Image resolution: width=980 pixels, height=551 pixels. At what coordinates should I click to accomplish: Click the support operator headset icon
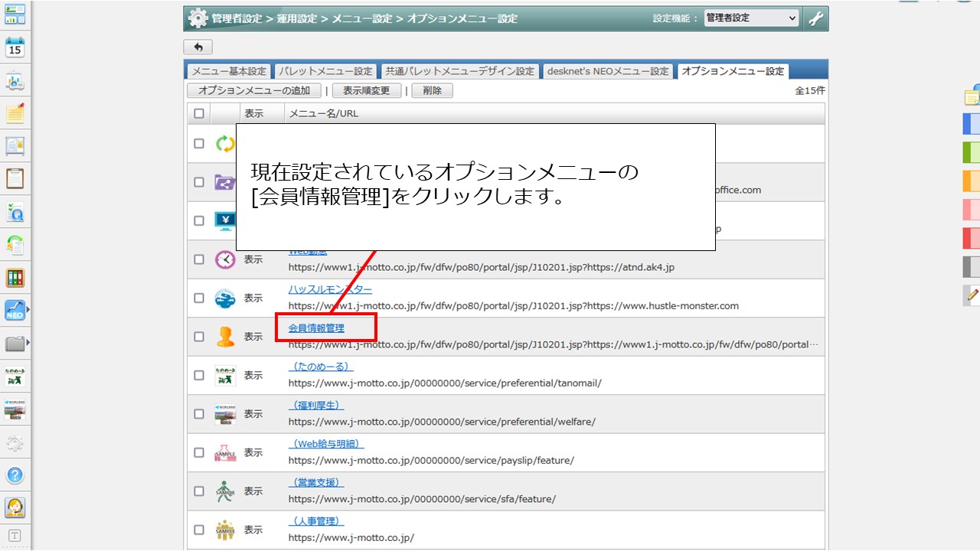coord(15,507)
